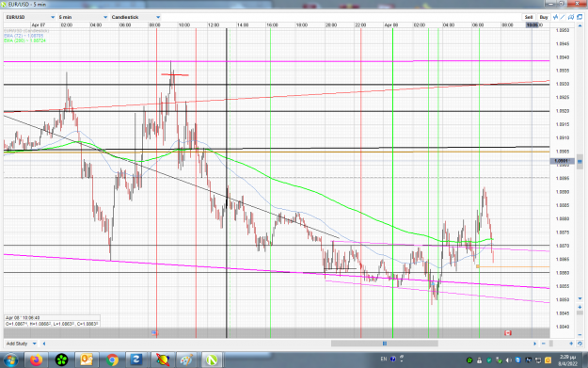This screenshot has height=368, width=588.
Task: Click the Buy button
Action: [544, 17]
